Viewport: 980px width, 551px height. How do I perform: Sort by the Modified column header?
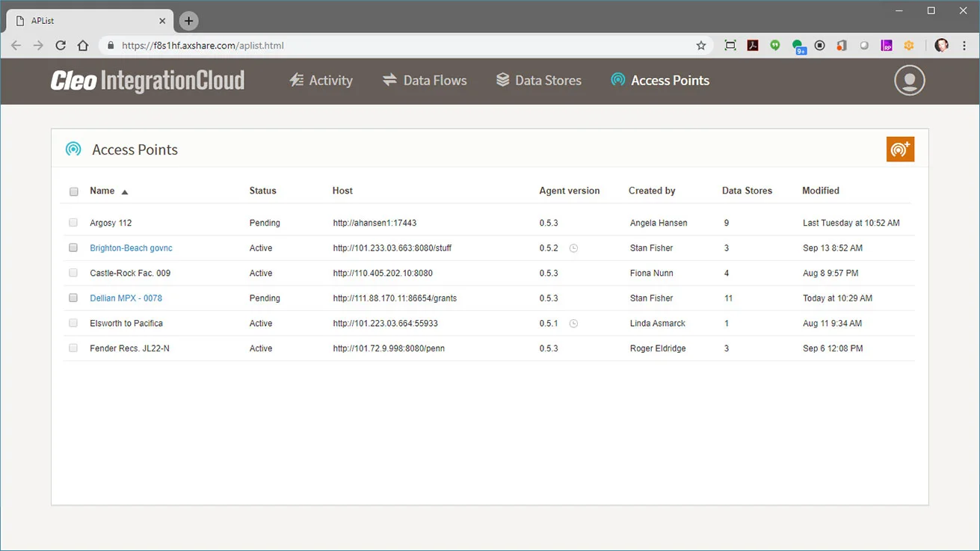821,191
